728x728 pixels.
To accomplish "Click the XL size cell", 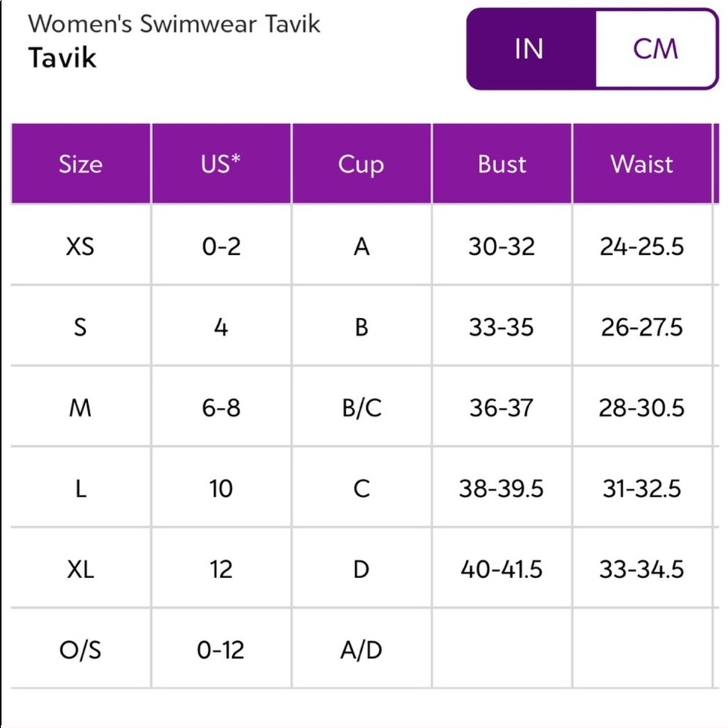I will click(x=80, y=569).
